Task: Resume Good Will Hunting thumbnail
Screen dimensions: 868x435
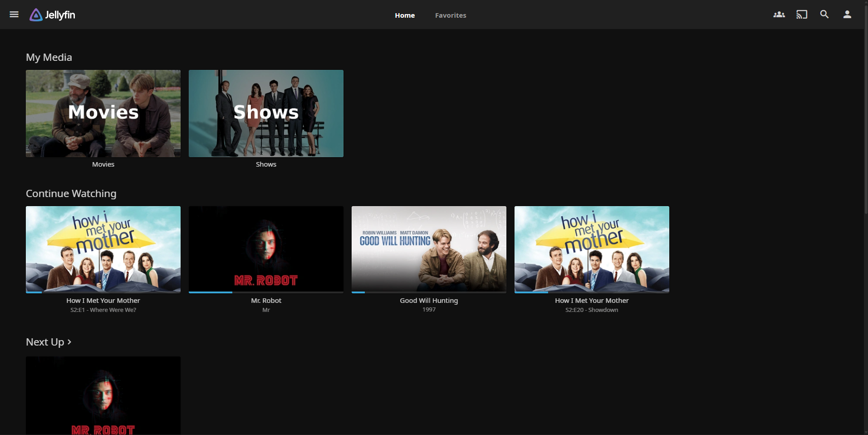Action: (429, 249)
